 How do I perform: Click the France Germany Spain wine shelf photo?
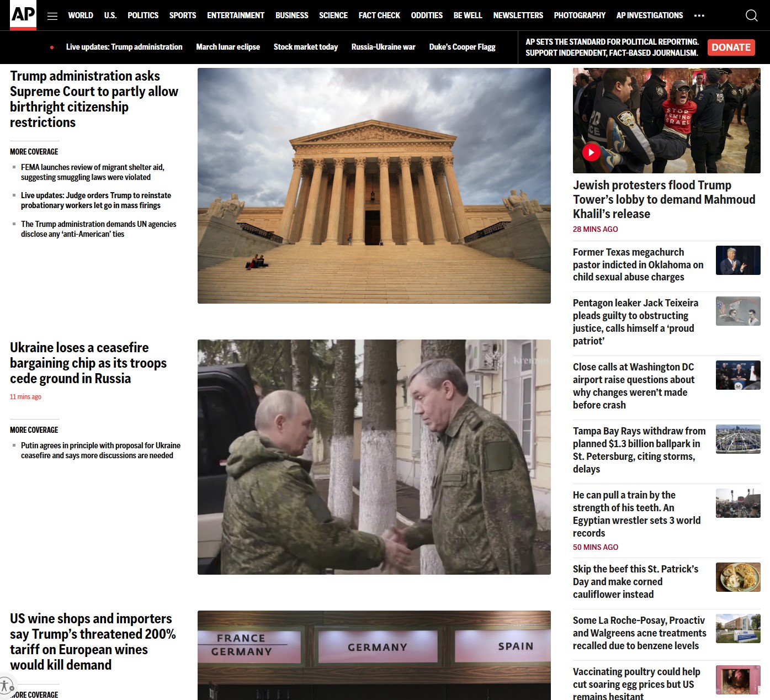374,655
